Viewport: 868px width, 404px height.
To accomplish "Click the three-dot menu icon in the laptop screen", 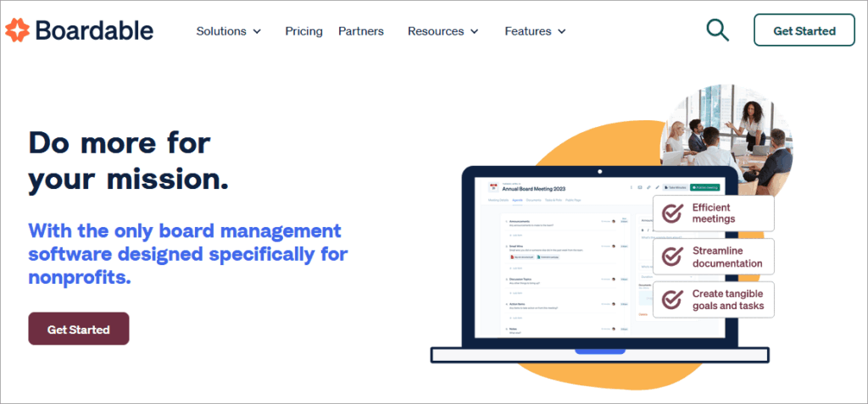I will click(631, 187).
